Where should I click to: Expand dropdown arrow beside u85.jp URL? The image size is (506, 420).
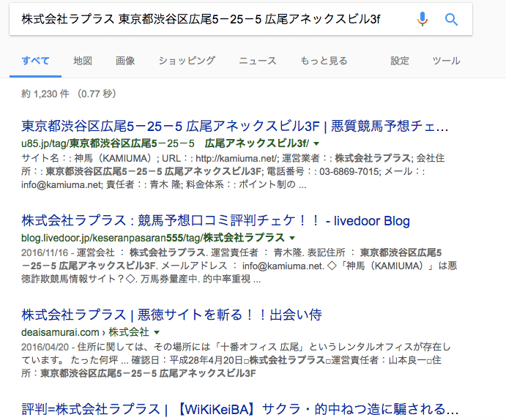coord(316,143)
